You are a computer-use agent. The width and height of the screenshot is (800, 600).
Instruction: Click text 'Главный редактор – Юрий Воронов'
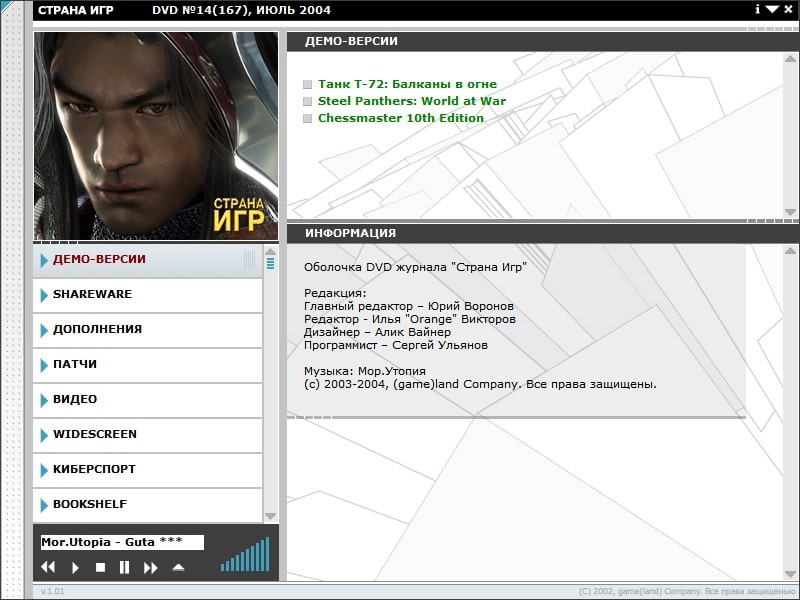pyautogui.click(x=409, y=306)
